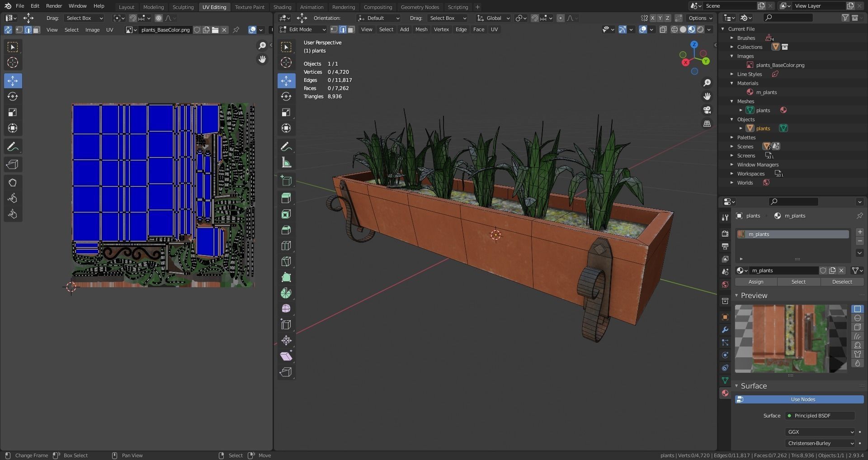
Task: Select the Spin tool
Action: point(286,293)
